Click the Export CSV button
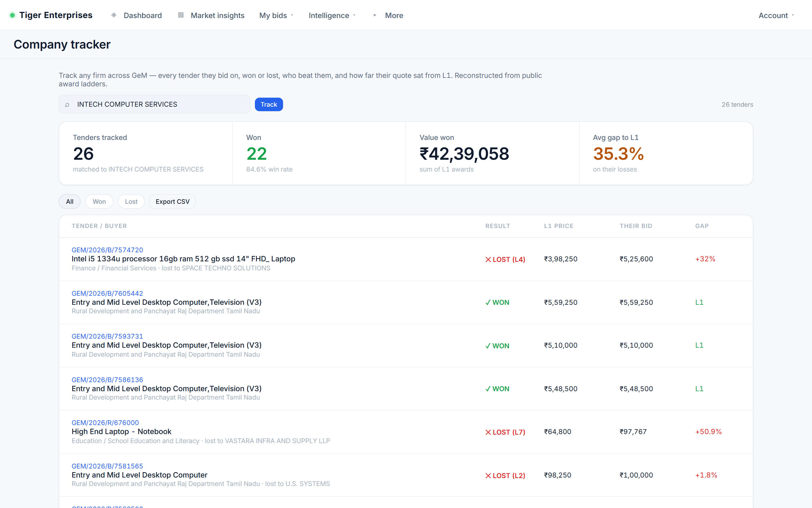Image resolution: width=812 pixels, height=508 pixels. point(173,202)
